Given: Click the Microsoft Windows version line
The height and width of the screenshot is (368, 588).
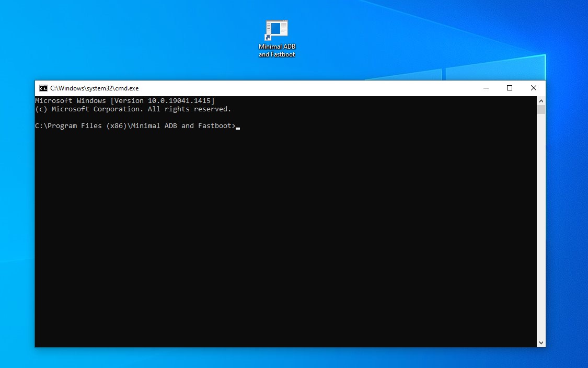Looking at the screenshot, I should 125,100.
